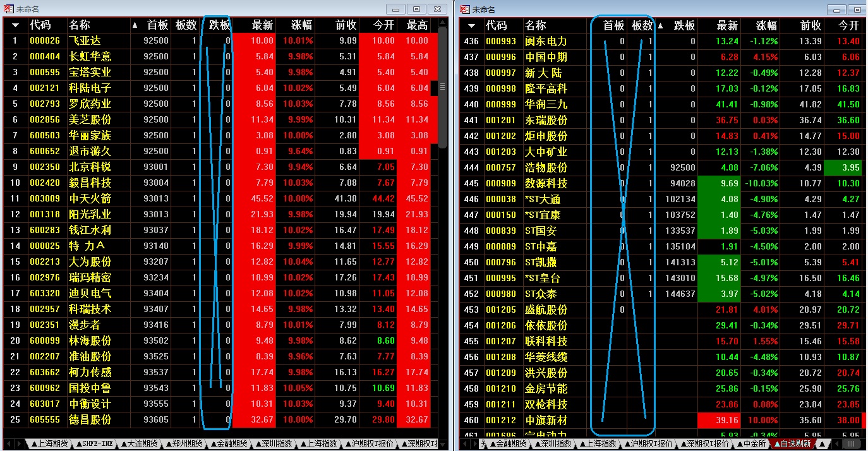Open the 深期权T报价 tab in the right window

[703, 443]
